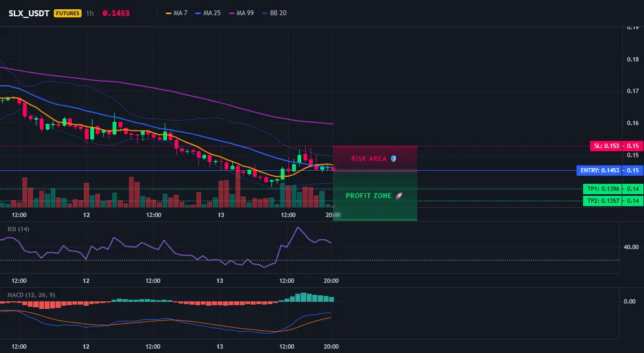Select the 1h timeframe label
Image resolution: width=644 pixels, height=353 pixels.
90,13
